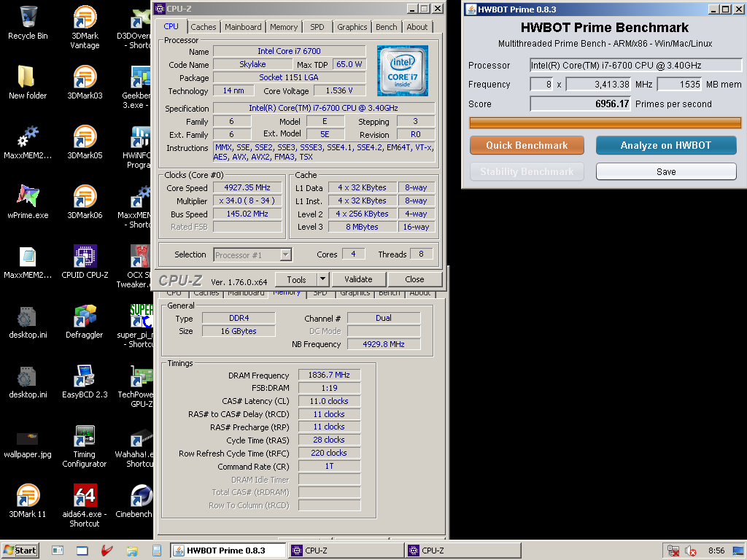Open the folder icon in quick launch
Screen dimensions: 747x560
click(132, 551)
